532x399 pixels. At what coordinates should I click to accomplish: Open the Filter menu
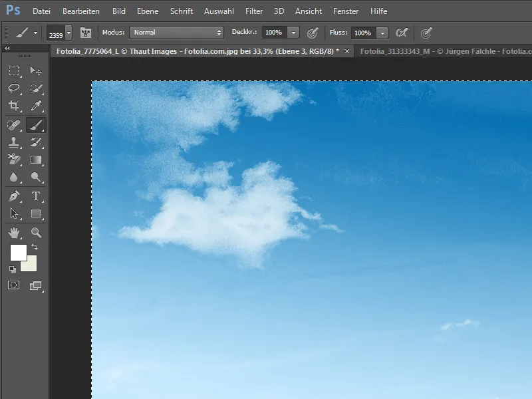[x=254, y=11]
